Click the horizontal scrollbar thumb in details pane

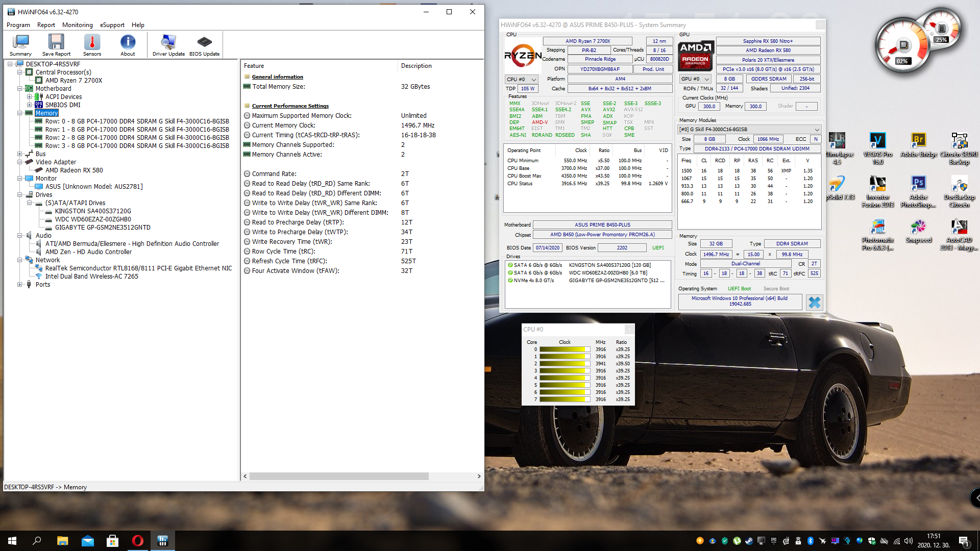tap(339, 477)
